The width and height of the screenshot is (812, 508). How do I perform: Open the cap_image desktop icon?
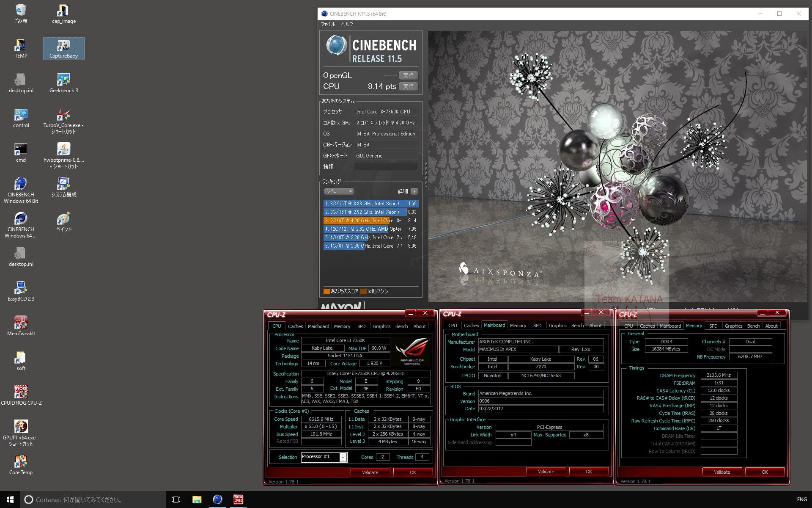[64, 14]
